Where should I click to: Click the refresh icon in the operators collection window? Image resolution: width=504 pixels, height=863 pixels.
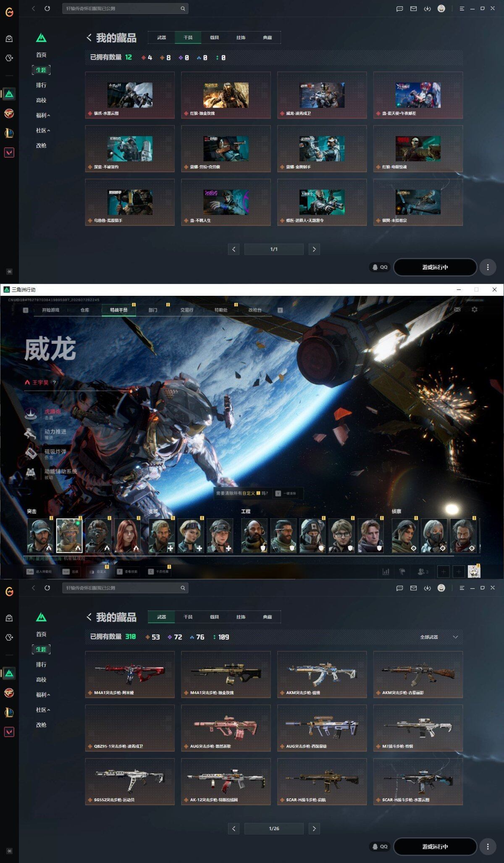point(47,8)
